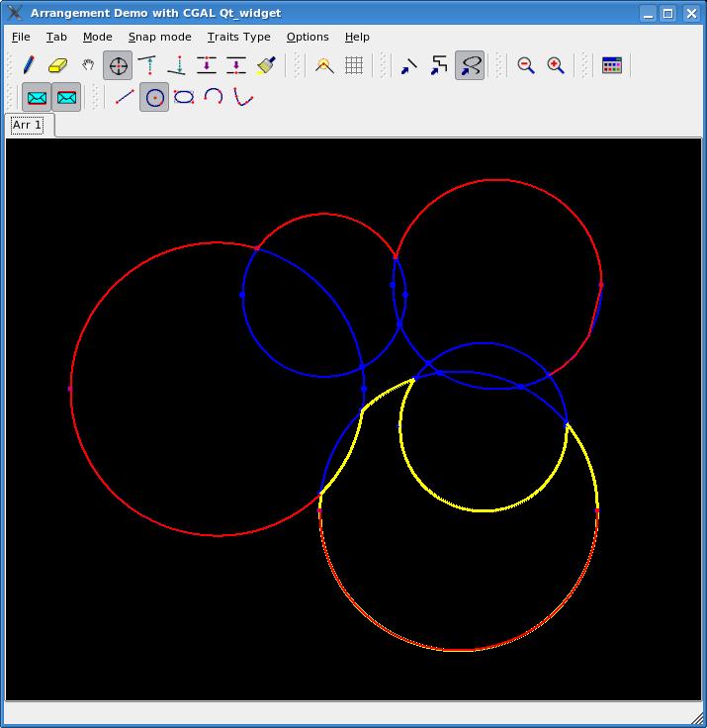Click the line segment tool button
The height and width of the screenshot is (728, 707).
(124, 97)
